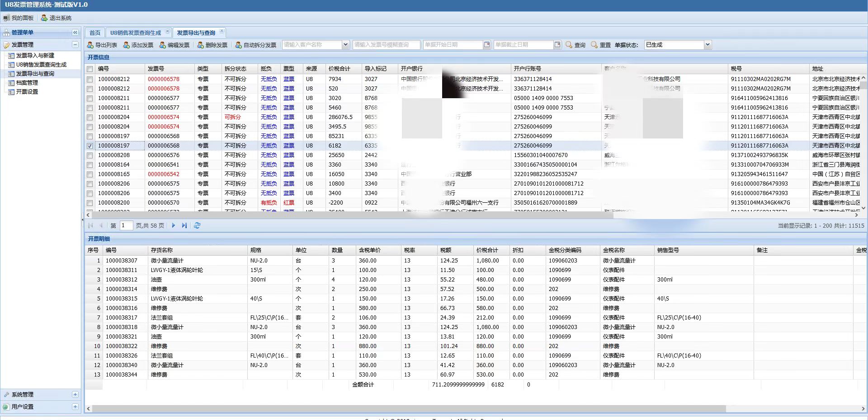This screenshot has width=868, height=420.
Task: Go to previous page of results
Action: click(101, 225)
